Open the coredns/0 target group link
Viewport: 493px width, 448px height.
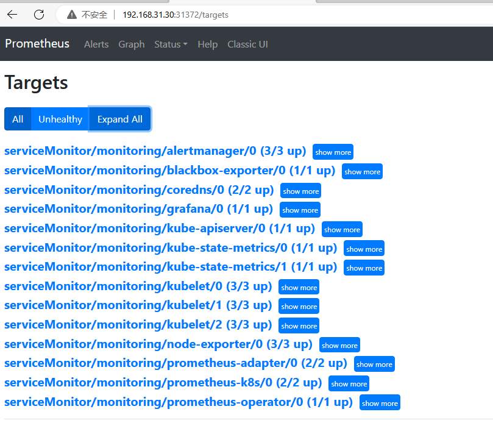(x=139, y=190)
